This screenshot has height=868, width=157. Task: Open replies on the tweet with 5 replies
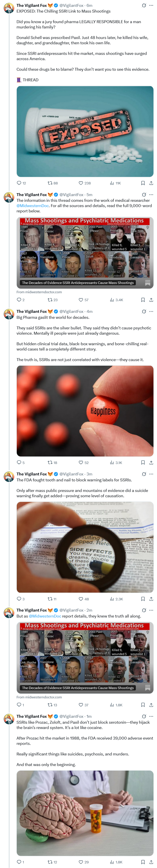tap(19, 462)
